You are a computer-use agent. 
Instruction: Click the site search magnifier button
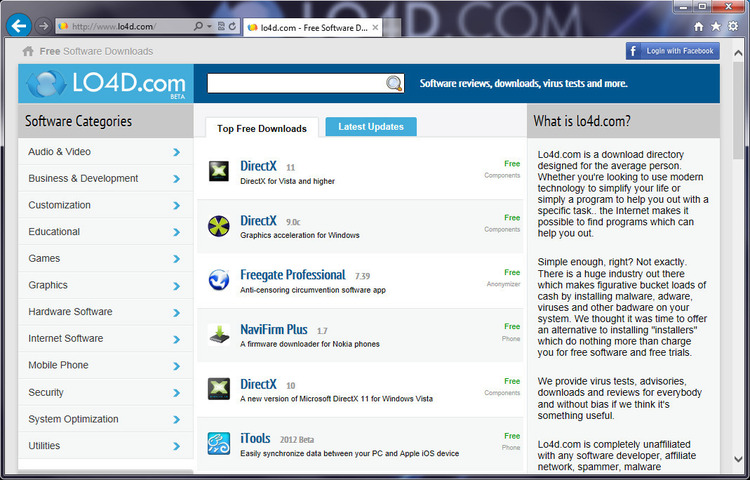(x=394, y=83)
